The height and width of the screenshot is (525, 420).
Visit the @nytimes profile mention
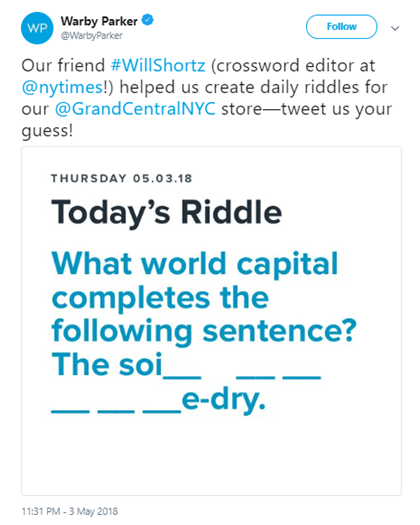coord(63,87)
